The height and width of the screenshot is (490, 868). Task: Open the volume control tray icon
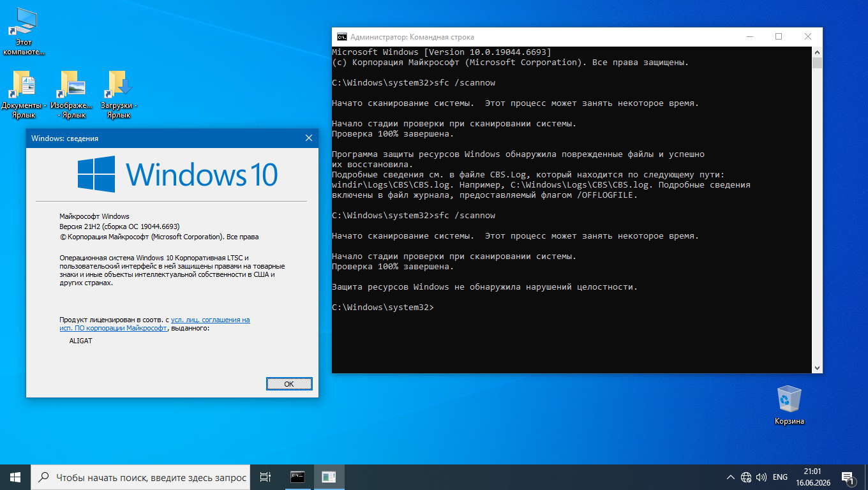click(x=761, y=477)
